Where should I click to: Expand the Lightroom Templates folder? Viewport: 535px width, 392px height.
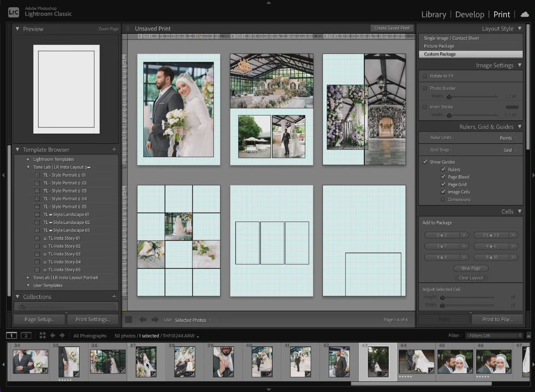(28, 159)
